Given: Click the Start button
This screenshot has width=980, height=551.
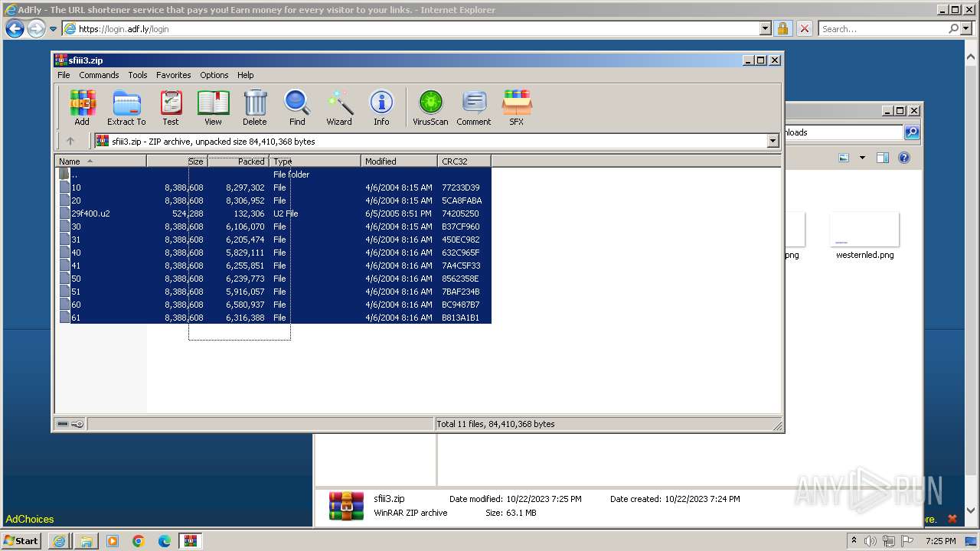Looking at the screenshot, I should (21, 541).
